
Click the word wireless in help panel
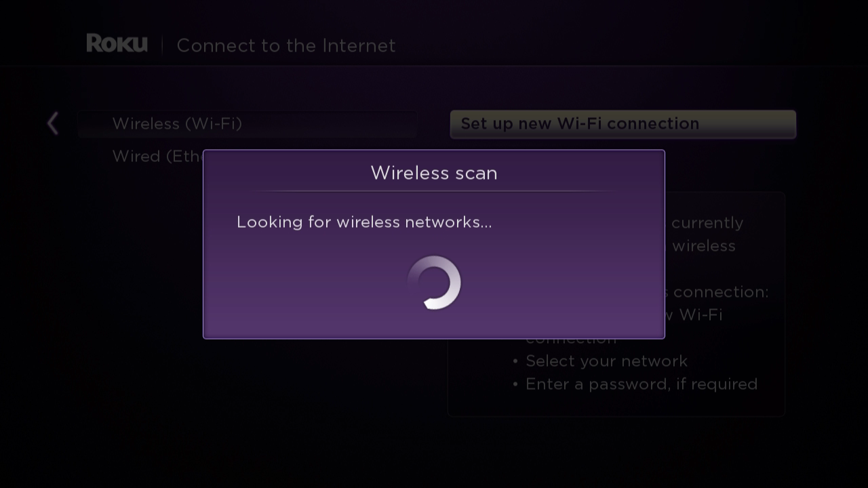pos(704,246)
